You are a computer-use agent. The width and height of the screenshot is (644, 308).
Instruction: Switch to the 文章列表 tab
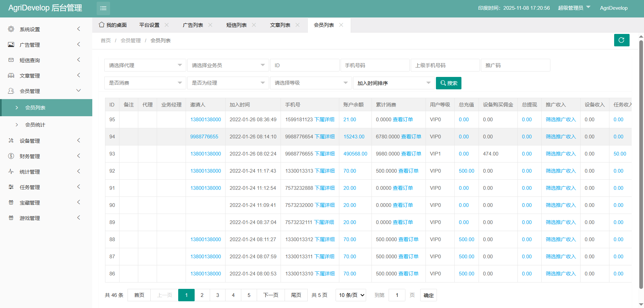pyautogui.click(x=280, y=25)
